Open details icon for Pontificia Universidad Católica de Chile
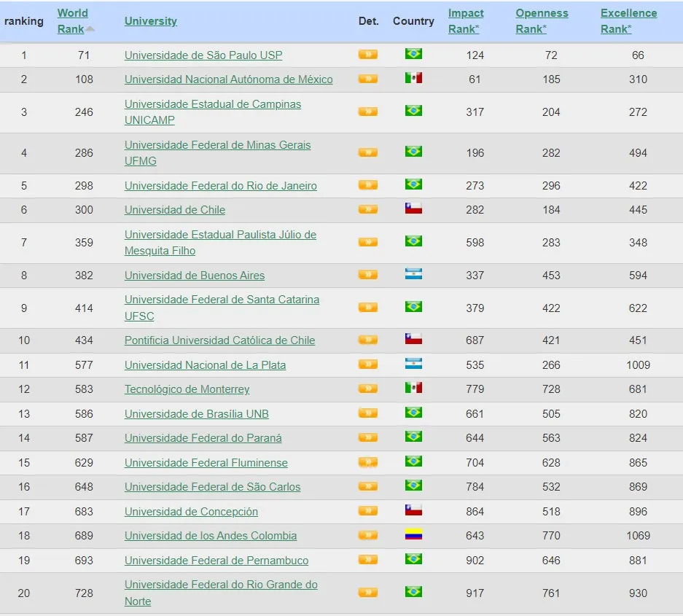The height and width of the screenshot is (616, 683). tap(368, 340)
